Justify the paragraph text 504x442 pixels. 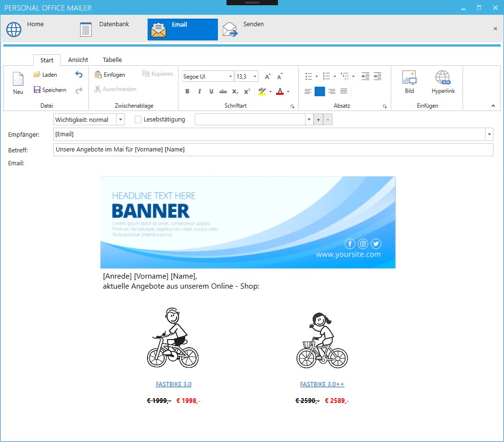[x=344, y=91]
